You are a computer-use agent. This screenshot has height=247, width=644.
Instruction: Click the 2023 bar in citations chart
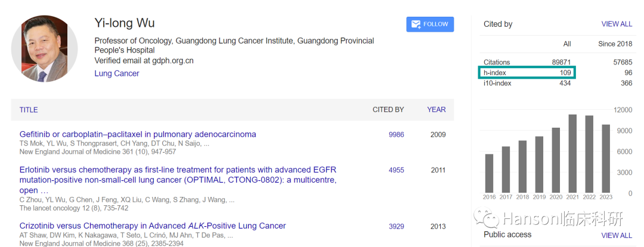[x=606, y=159]
